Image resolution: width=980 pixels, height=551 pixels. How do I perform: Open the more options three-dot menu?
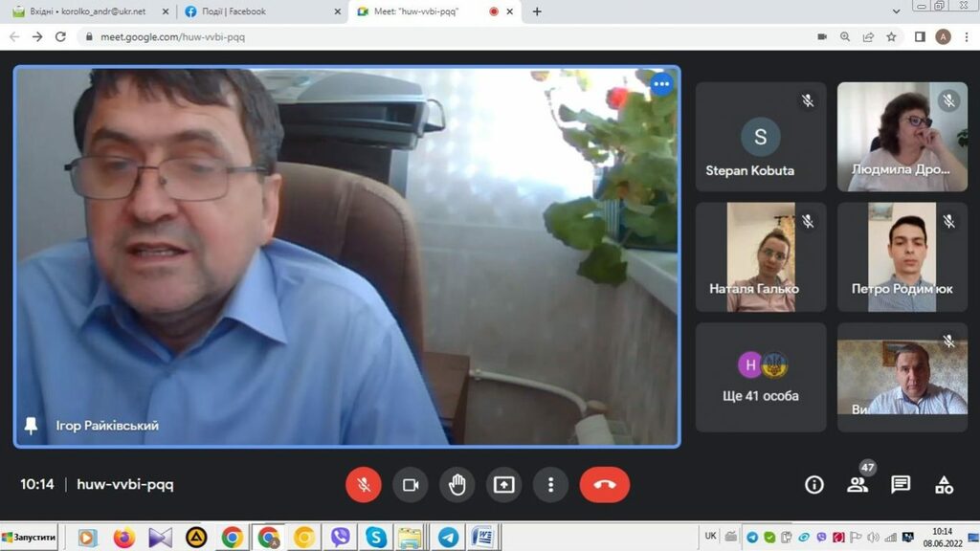(550, 485)
